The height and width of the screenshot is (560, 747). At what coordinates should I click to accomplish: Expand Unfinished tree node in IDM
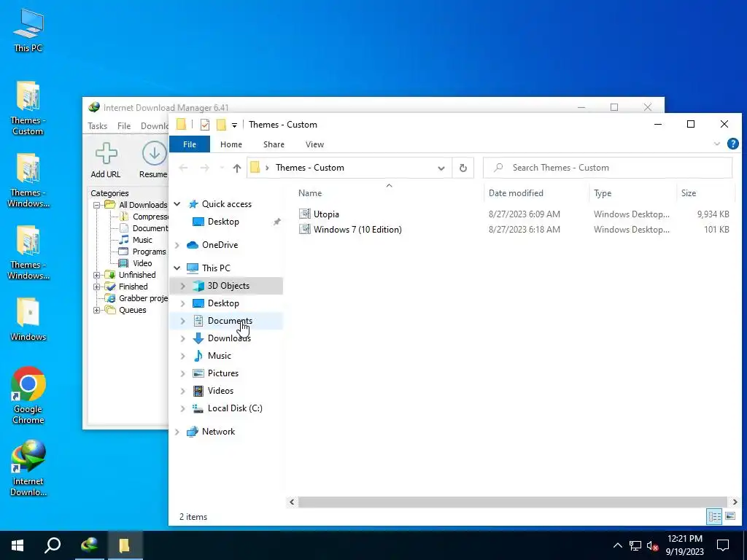(x=97, y=275)
